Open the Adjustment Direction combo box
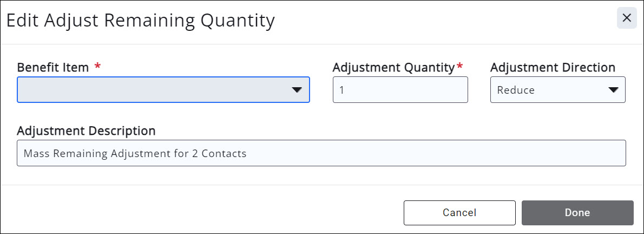Viewport: 644px width, 234px height. pos(557,90)
